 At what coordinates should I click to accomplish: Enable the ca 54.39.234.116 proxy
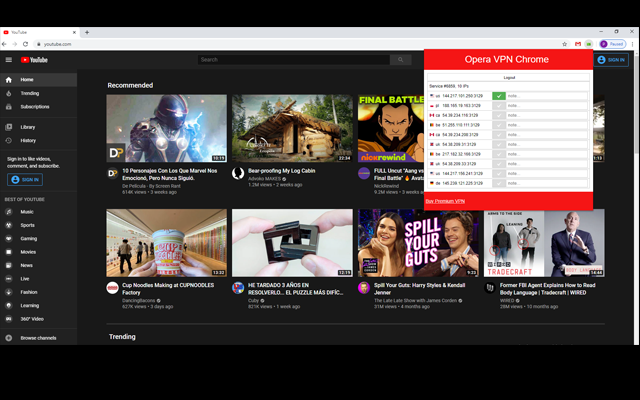[499, 116]
